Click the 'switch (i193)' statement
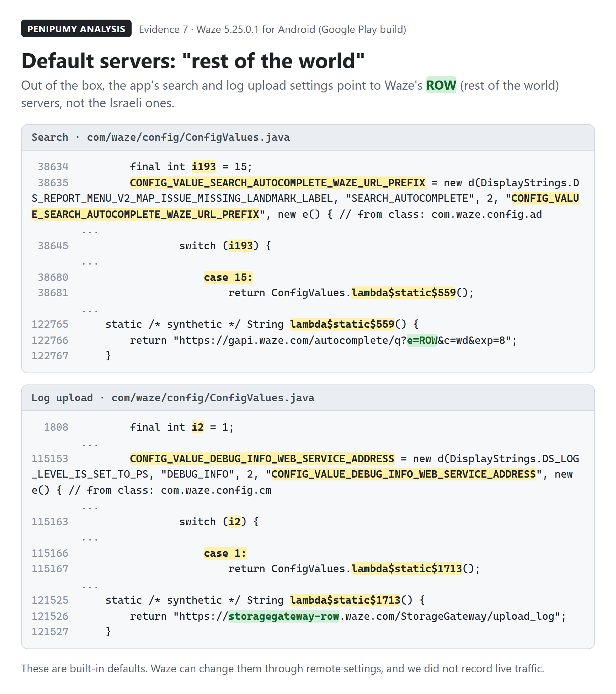Screen dimensions: 616x694 pyautogui.click(x=225, y=246)
